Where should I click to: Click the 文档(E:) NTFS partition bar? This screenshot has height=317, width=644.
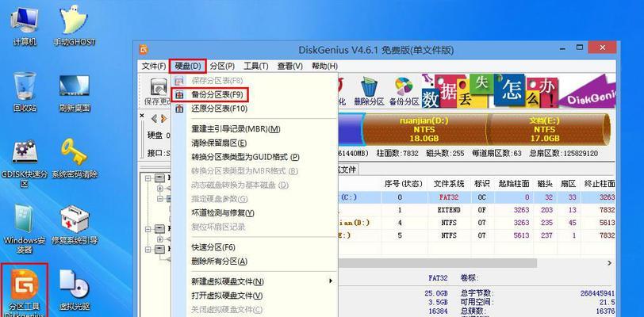coord(548,130)
